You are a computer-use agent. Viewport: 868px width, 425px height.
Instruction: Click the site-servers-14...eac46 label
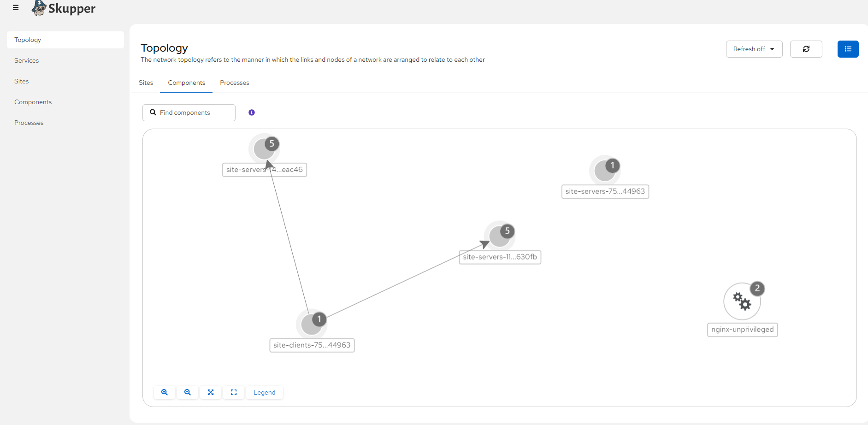[265, 170]
